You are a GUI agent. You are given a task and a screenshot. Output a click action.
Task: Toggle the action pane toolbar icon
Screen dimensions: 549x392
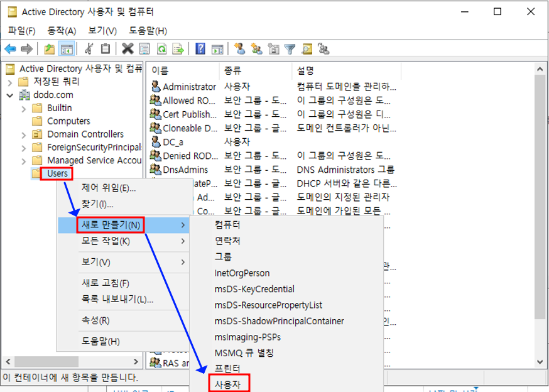[x=217, y=50]
